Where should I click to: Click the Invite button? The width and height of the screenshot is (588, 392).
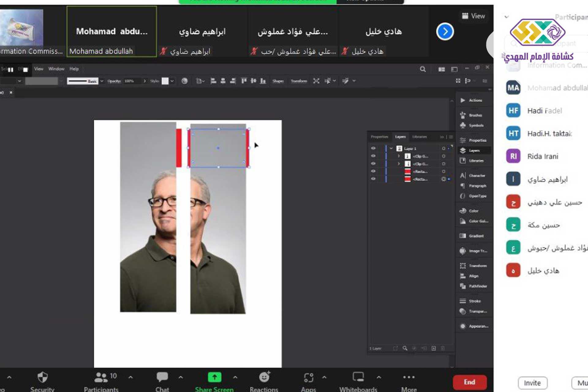532,383
